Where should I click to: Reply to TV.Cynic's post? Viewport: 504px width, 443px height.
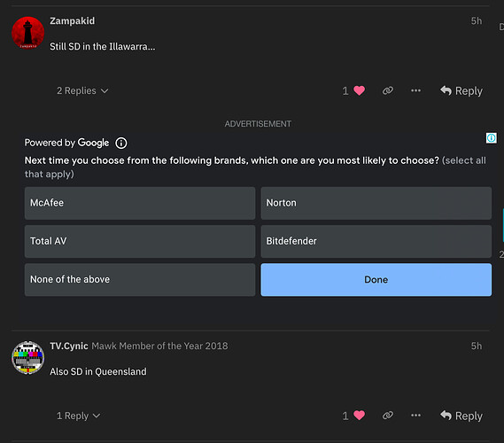click(x=461, y=416)
